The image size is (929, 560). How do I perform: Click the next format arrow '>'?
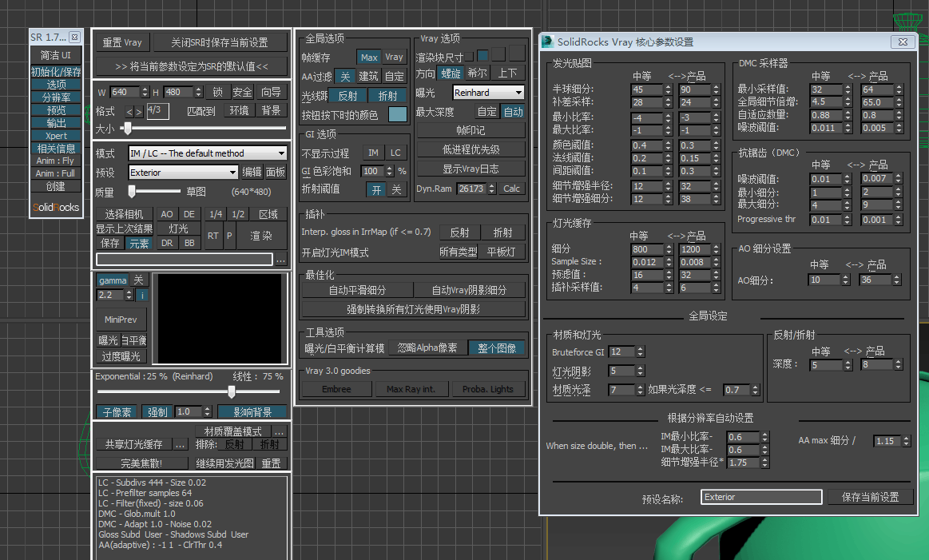(x=139, y=112)
